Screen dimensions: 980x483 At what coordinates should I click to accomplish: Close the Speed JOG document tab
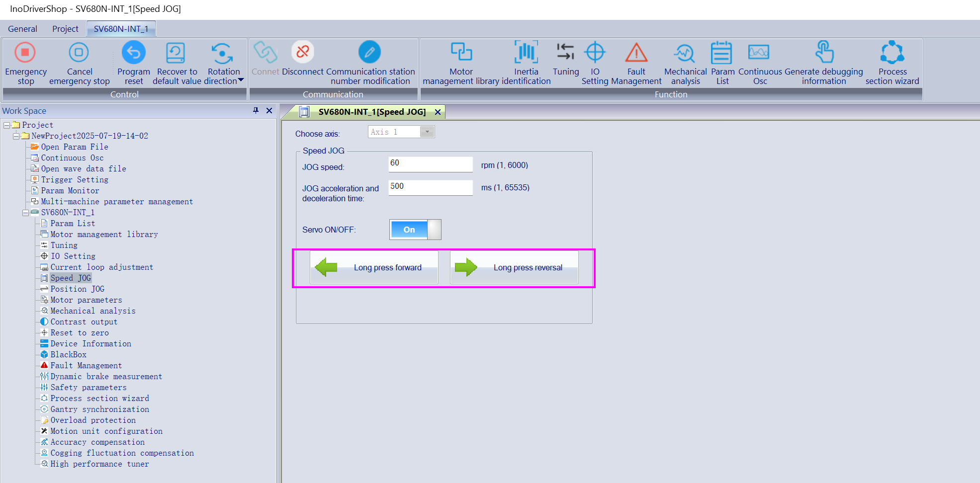coord(438,112)
